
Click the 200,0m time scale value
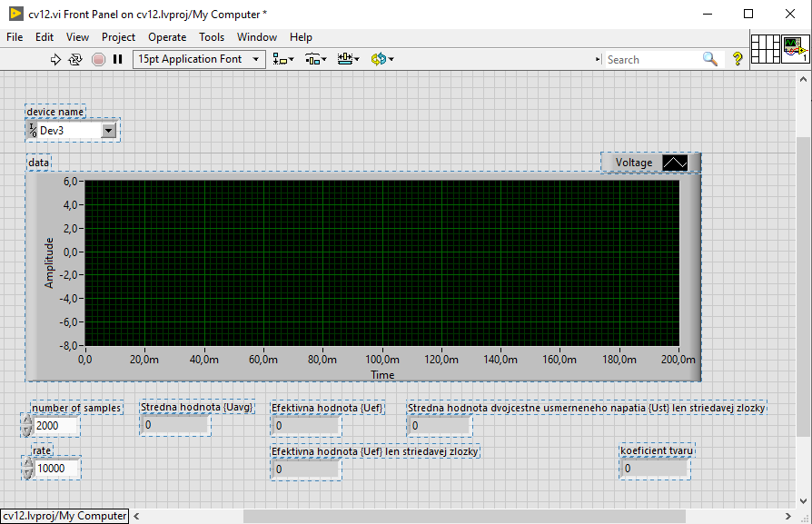678,360
